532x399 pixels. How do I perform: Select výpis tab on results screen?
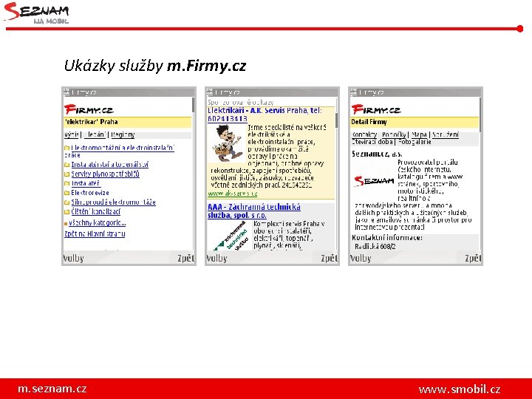click(x=71, y=134)
